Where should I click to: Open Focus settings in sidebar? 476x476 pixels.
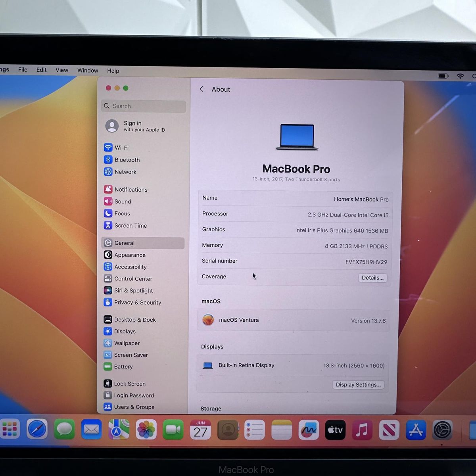pyautogui.click(x=117, y=213)
